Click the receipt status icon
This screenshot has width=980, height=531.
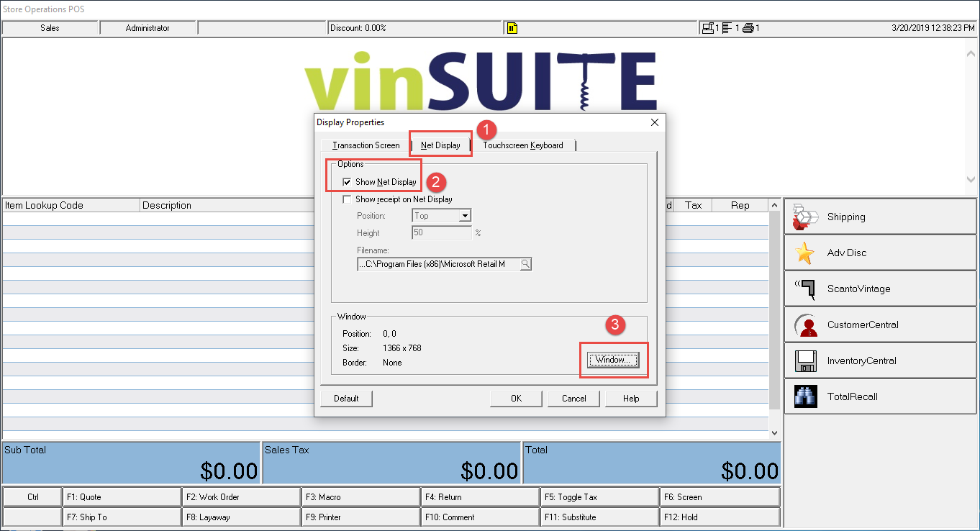pyautogui.click(x=727, y=28)
